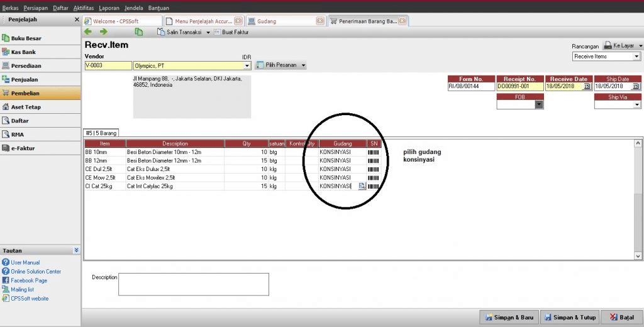Open the User Manual link
The width and height of the screenshot is (644, 327).
tap(25, 262)
